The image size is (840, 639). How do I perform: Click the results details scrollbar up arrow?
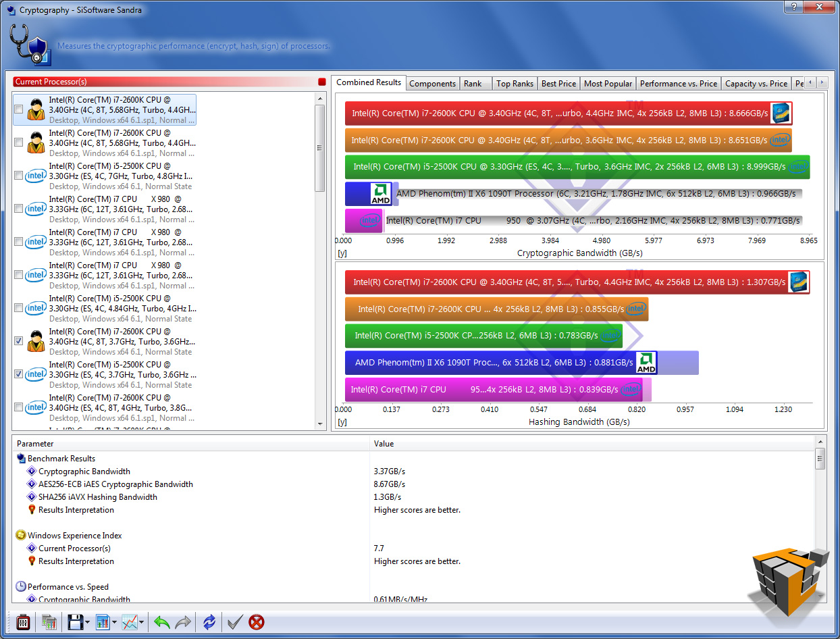820,442
